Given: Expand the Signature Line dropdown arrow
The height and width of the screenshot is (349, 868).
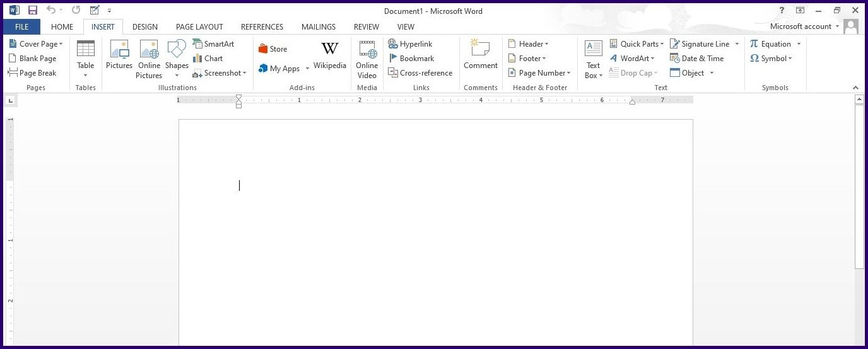Looking at the screenshot, I should coord(737,44).
